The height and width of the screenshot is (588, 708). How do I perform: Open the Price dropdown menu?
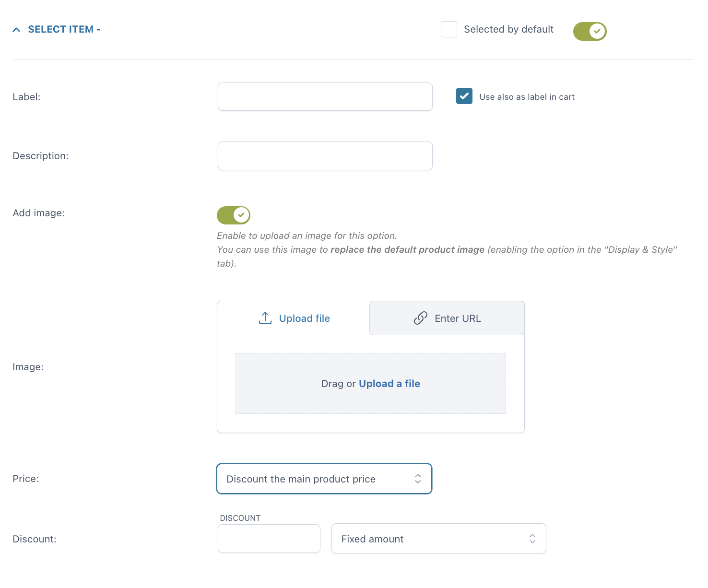point(324,479)
